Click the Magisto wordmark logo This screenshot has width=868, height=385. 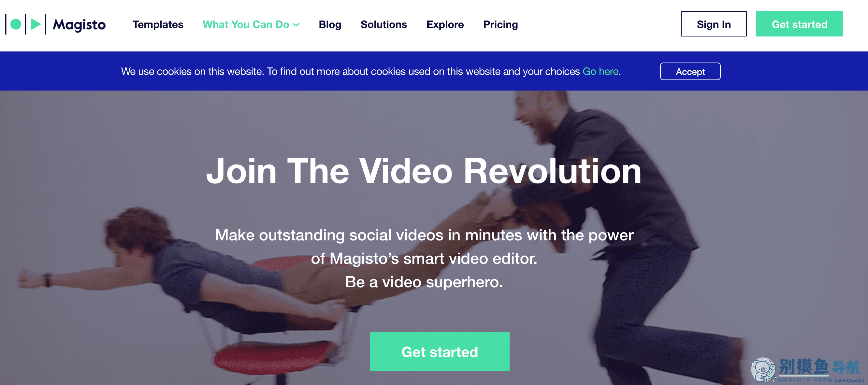coord(79,24)
